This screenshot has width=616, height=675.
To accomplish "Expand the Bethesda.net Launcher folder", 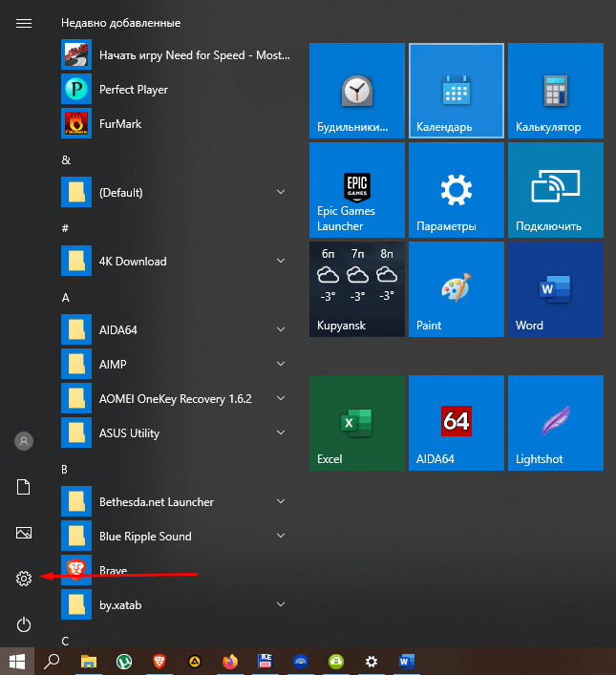I will pos(177,501).
